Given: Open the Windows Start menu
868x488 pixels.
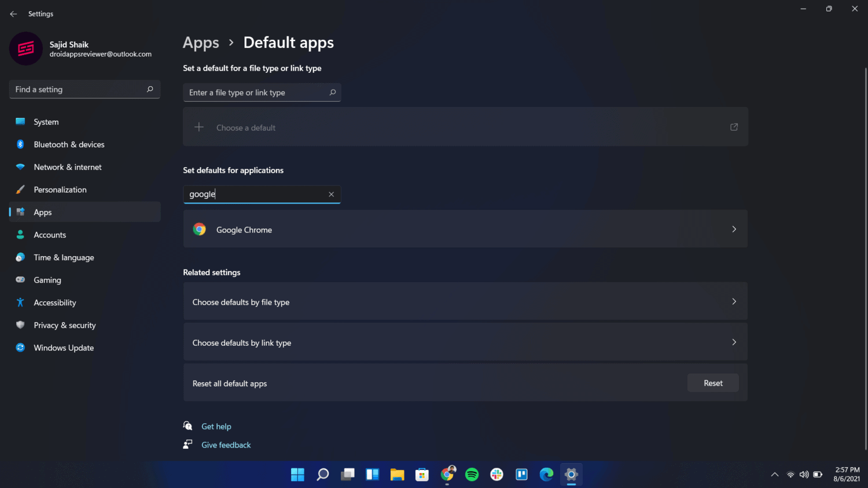Looking at the screenshot, I should (x=297, y=475).
